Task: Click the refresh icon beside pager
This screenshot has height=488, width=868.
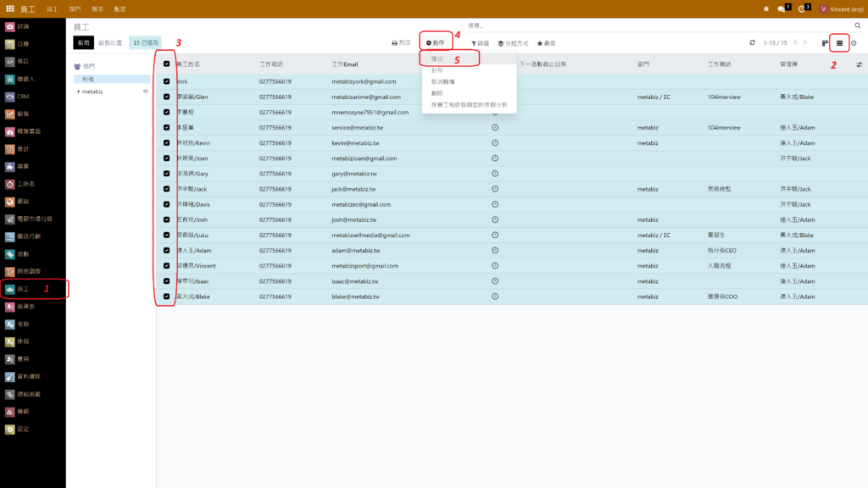Action: 752,42
